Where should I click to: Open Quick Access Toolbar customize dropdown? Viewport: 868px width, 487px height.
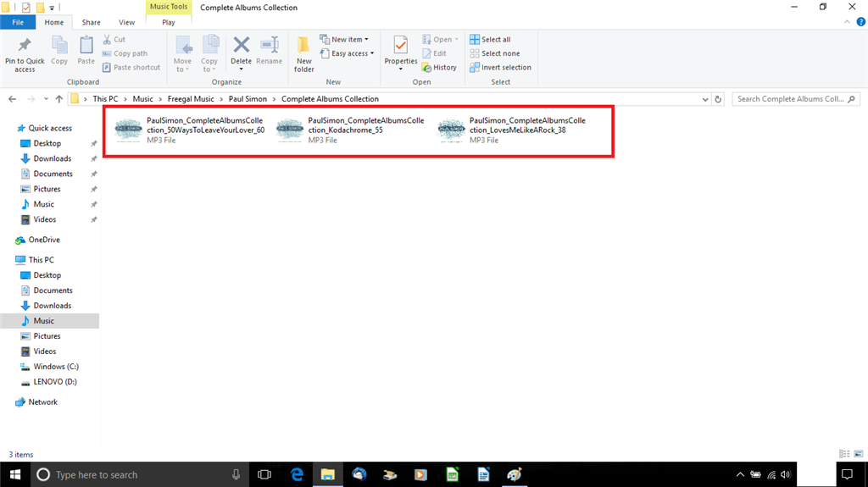coord(52,8)
